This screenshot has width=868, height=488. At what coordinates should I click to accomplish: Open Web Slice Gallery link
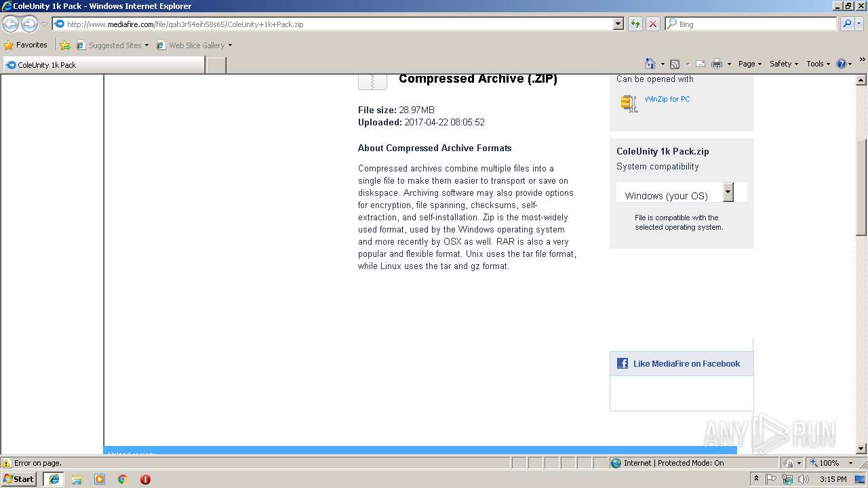[x=191, y=45]
